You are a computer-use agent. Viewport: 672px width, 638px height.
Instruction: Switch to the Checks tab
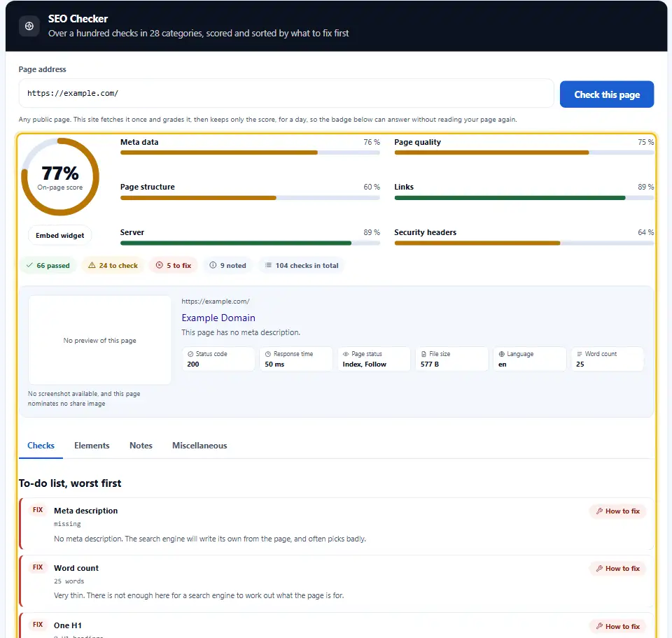(x=41, y=446)
